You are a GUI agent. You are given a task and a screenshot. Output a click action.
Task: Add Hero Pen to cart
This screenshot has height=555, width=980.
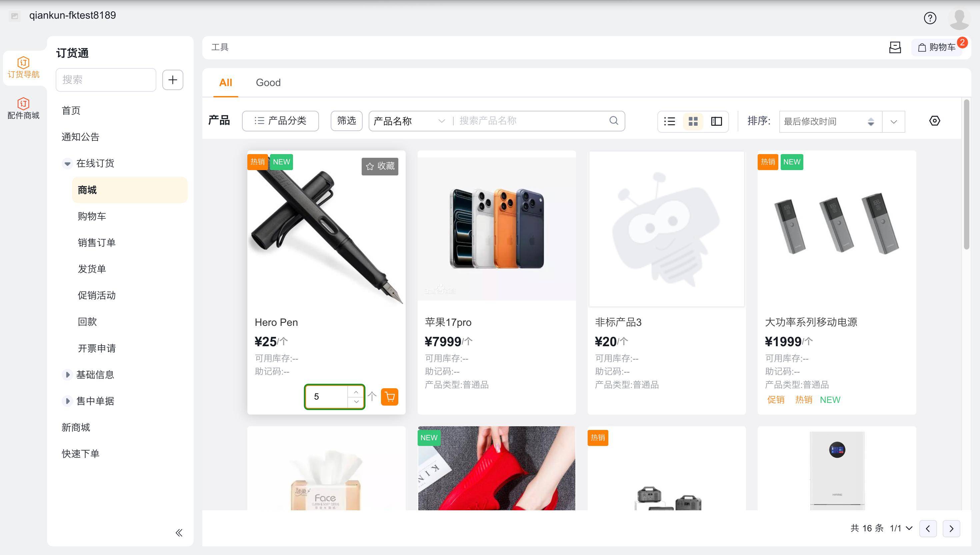point(389,397)
